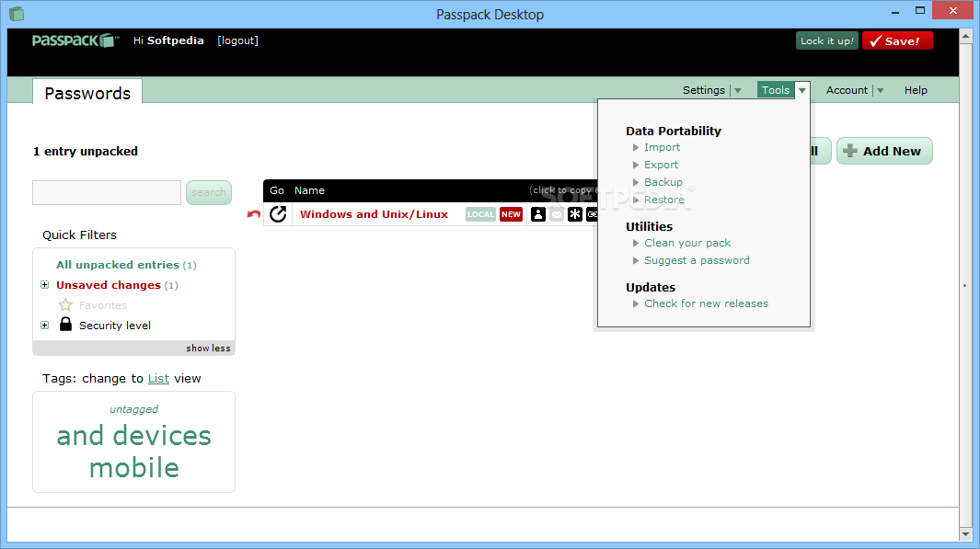980x549 pixels.
Task: Open the Help menu
Action: click(x=916, y=90)
